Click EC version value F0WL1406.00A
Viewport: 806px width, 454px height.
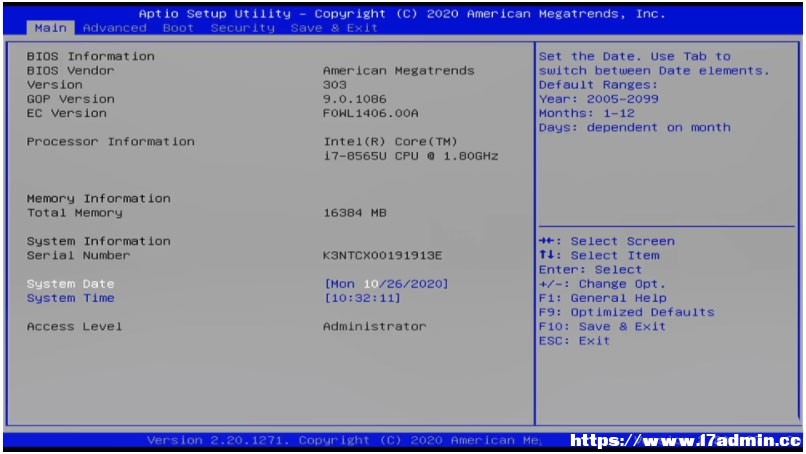tap(371, 113)
